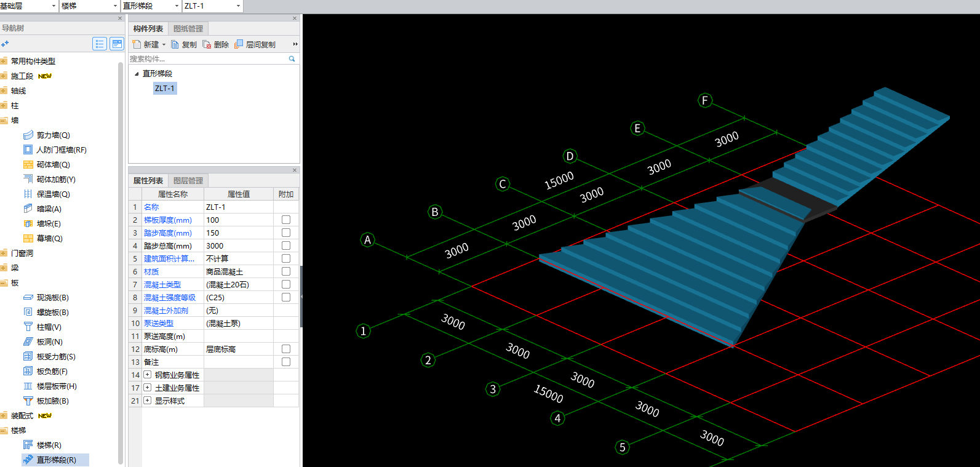This screenshot has width=980, height=467.
Task: Click the 复制 copy component button
Action: tap(184, 44)
